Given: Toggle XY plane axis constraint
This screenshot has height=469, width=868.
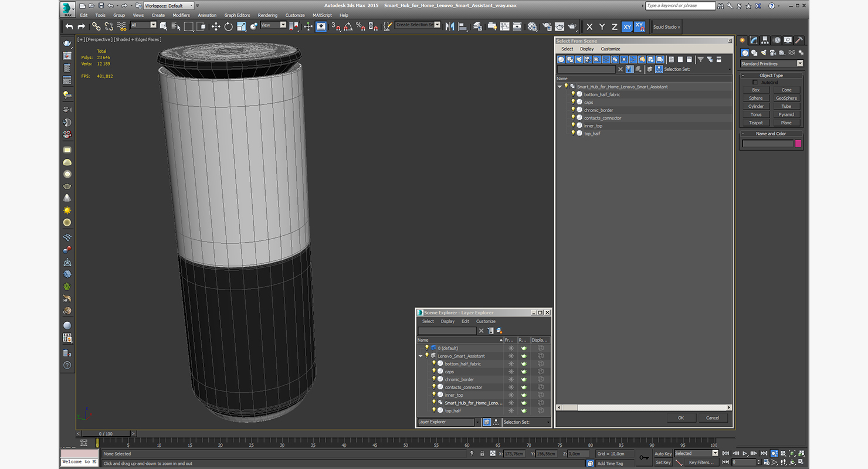Looking at the screenshot, I should pos(627,27).
